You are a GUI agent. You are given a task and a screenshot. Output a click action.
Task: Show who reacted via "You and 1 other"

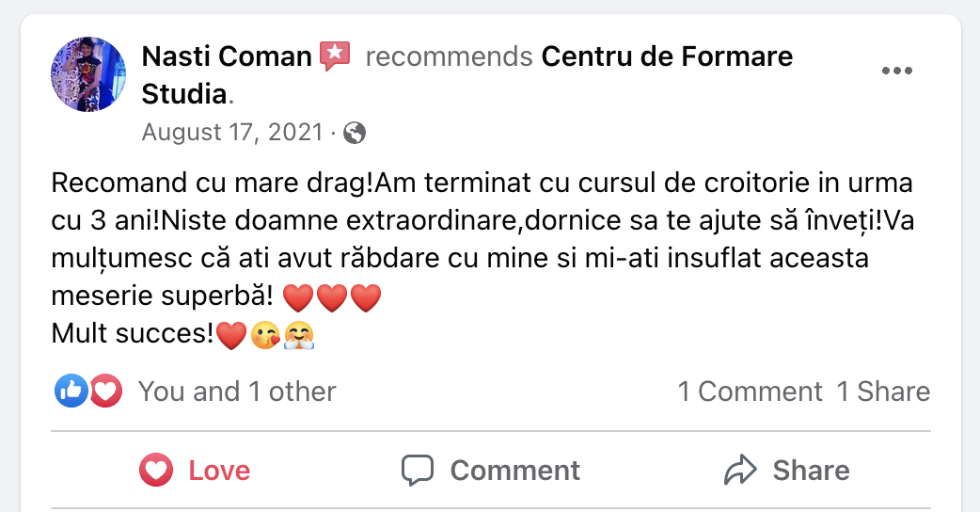click(237, 391)
